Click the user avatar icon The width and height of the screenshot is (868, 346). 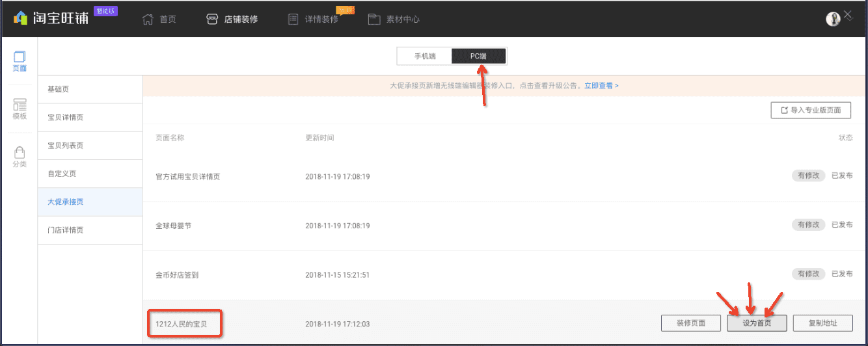coord(833,19)
